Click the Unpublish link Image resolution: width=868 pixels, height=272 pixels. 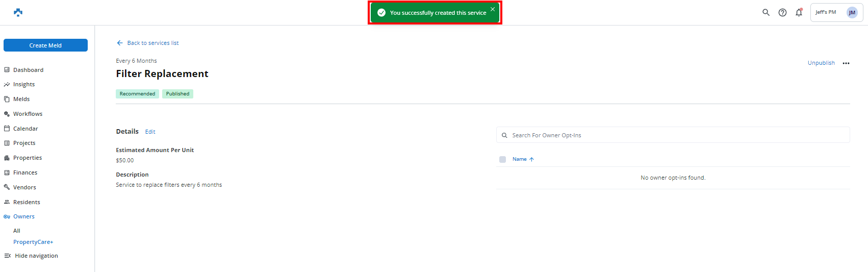pos(821,63)
